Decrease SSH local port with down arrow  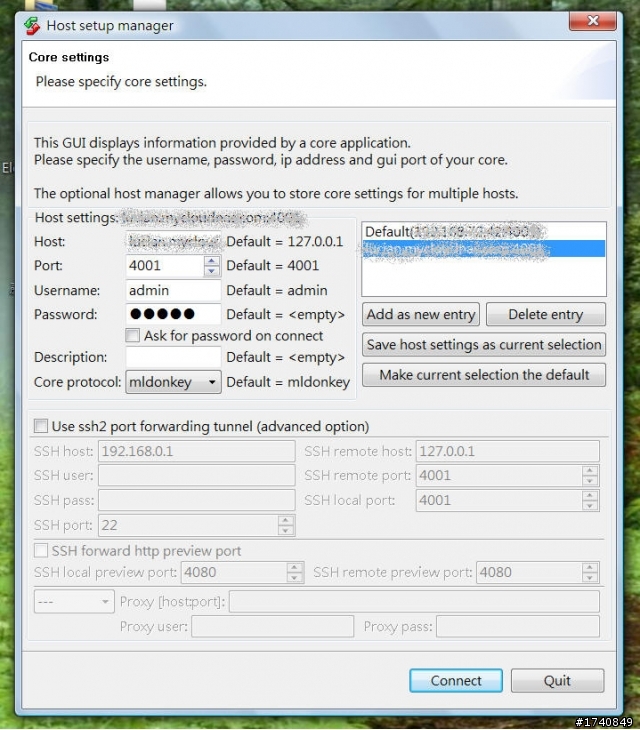click(590, 506)
